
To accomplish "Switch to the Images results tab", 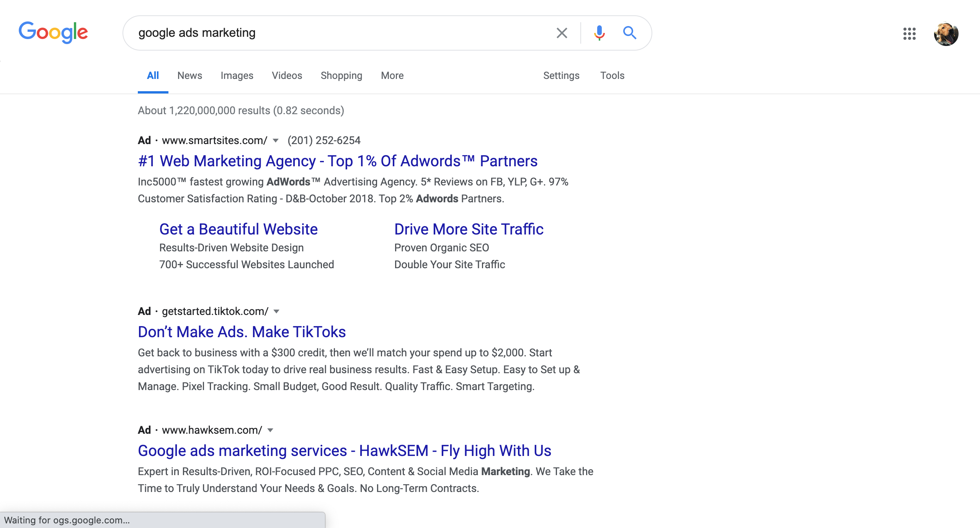I will click(x=237, y=75).
